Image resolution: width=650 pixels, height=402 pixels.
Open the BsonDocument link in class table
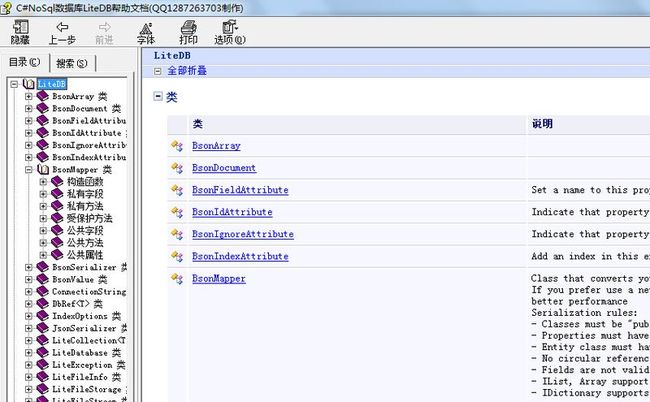point(224,168)
